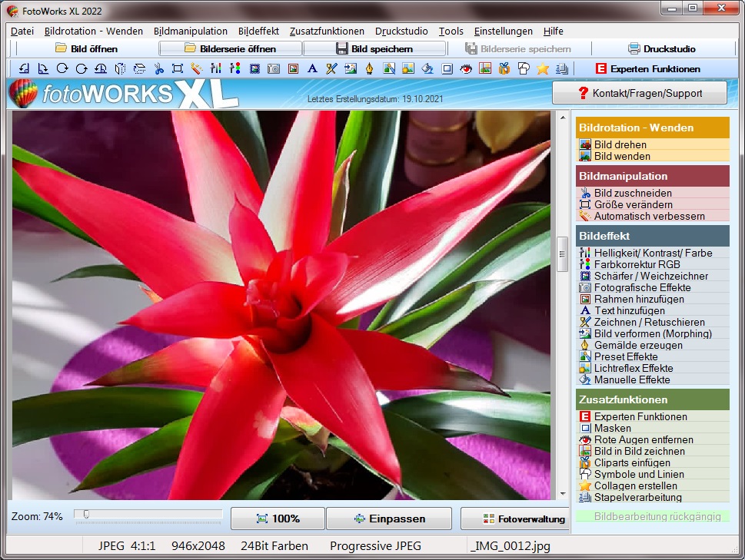This screenshot has width=745, height=560.
Task: Click the batch processing stack toolbar icon
Action: pyautogui.click(x=562, y=69)
